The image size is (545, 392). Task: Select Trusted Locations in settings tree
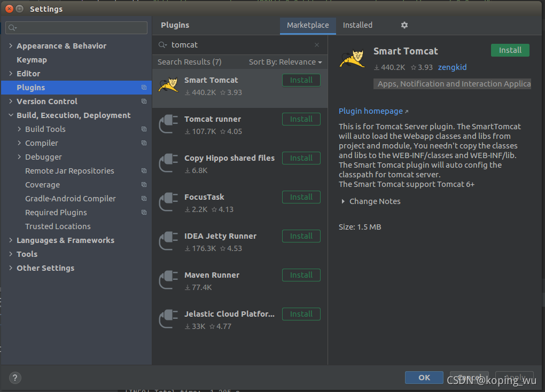58,226
